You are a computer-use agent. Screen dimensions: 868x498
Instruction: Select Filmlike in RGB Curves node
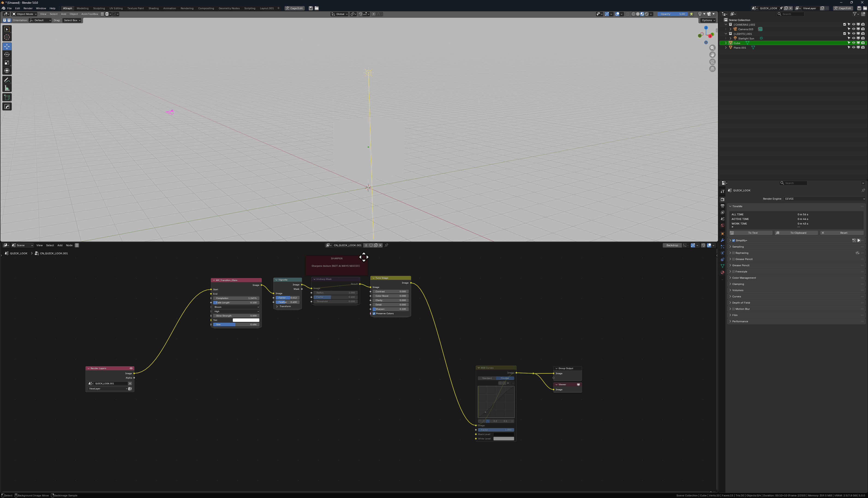pos(505,378)
